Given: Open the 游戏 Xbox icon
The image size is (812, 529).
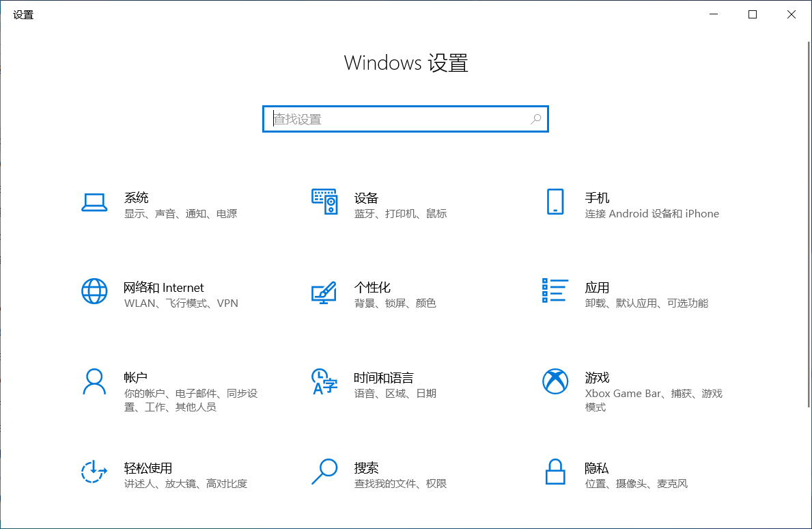Looking at the screenshot, I should 555,381.
